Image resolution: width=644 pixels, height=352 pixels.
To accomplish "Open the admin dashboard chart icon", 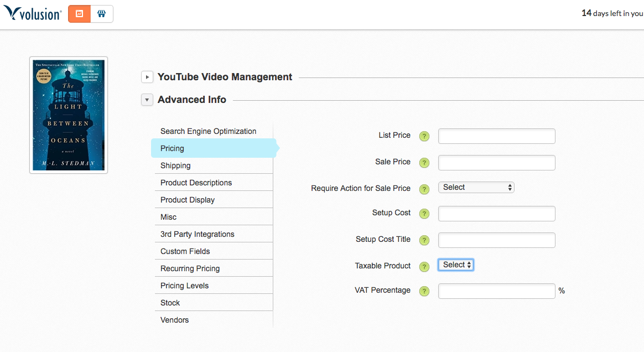I will (x=79, y=14).
